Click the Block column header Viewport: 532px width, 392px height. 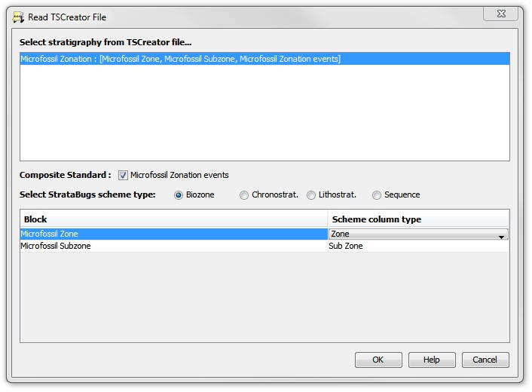pyautogui.click(x=173, y=219)
